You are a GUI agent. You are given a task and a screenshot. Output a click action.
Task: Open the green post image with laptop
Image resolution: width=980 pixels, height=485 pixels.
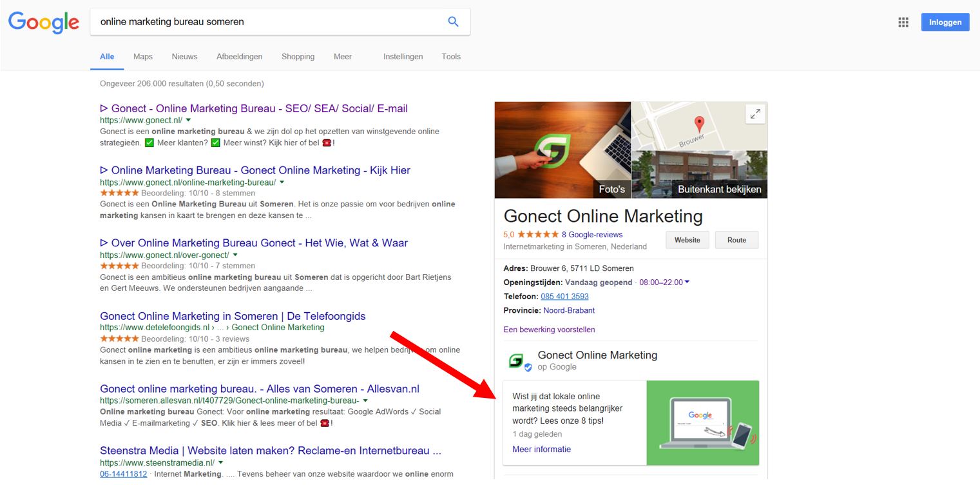pos(702,423)
